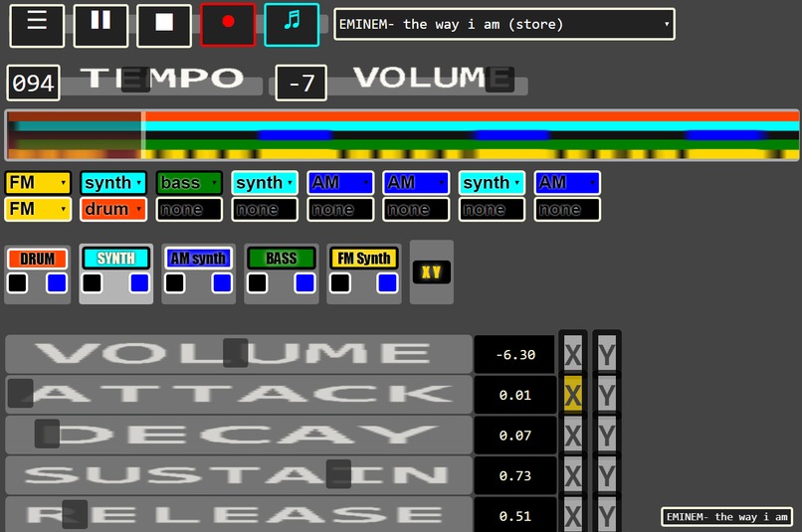Select the SYNTH instrument tab
Screen dimensions: 802x532
116,259
